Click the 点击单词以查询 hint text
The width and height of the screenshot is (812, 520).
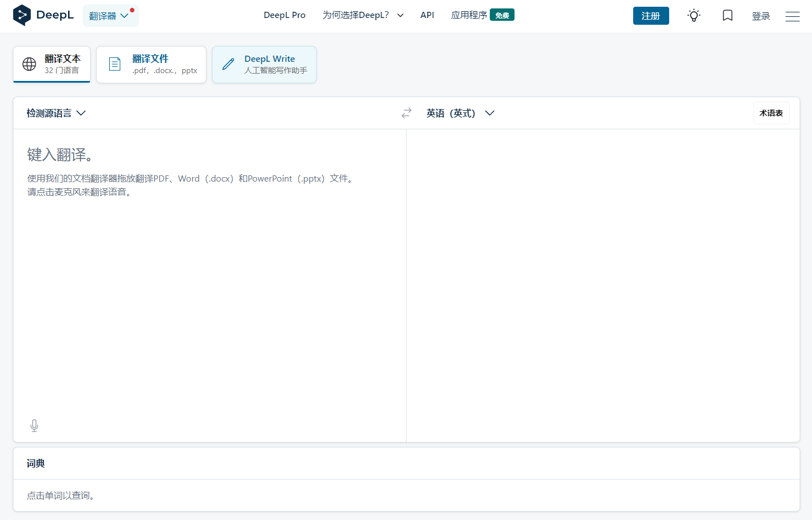(x=61, y=495)
